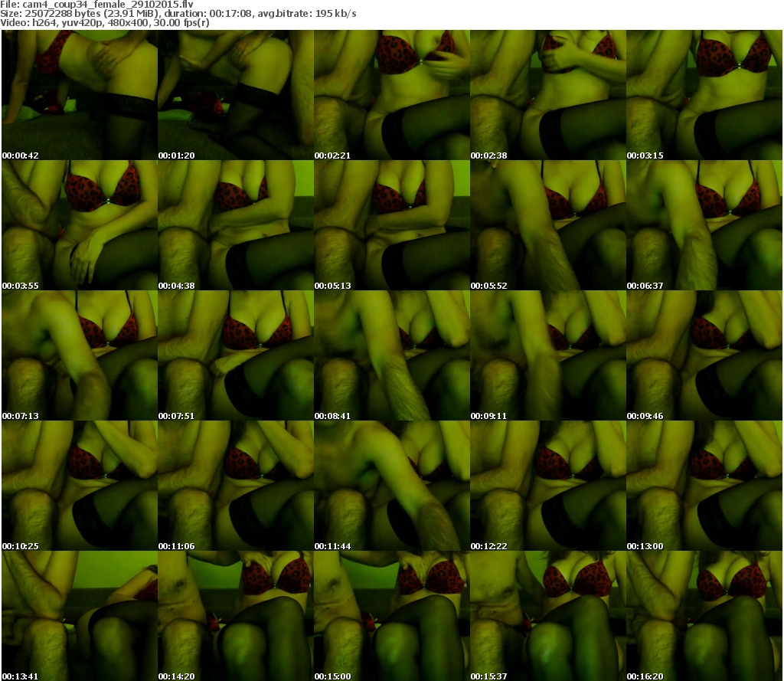Open the thumbnail stamped 00:07:51
Image resolution: width=784 pixels, height=681 pixels.
(x=236, y=355)
